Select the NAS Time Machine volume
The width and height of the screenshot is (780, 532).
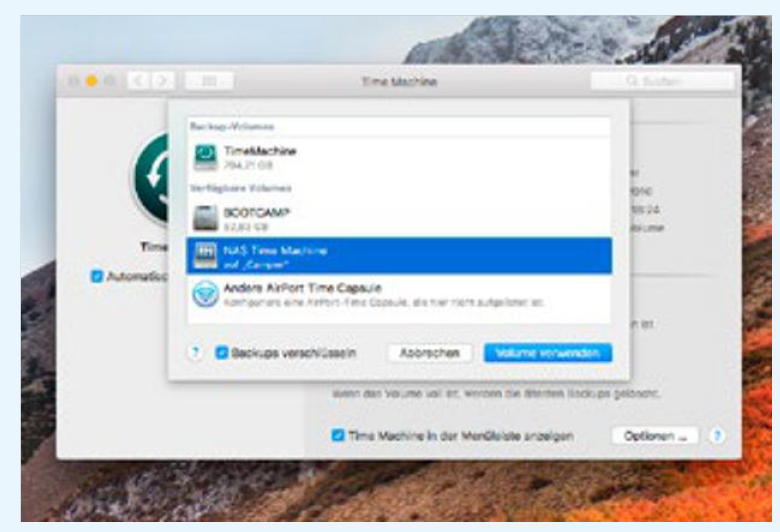[x=399, y=256]
